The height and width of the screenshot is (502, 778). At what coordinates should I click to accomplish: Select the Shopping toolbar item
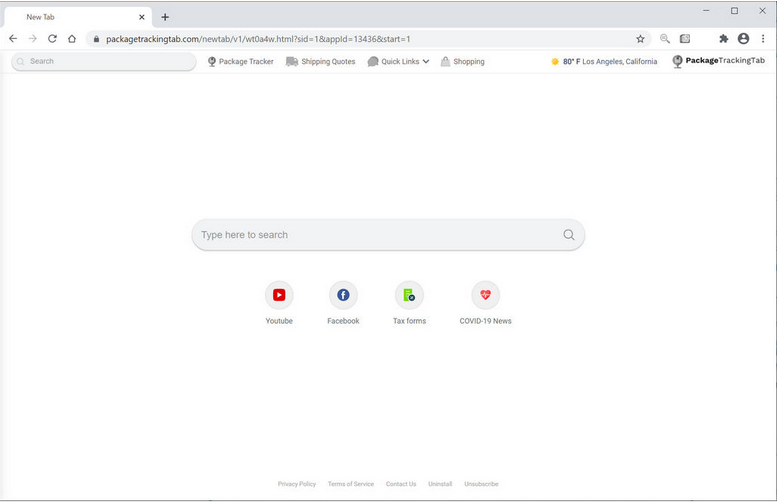[462, 62]
